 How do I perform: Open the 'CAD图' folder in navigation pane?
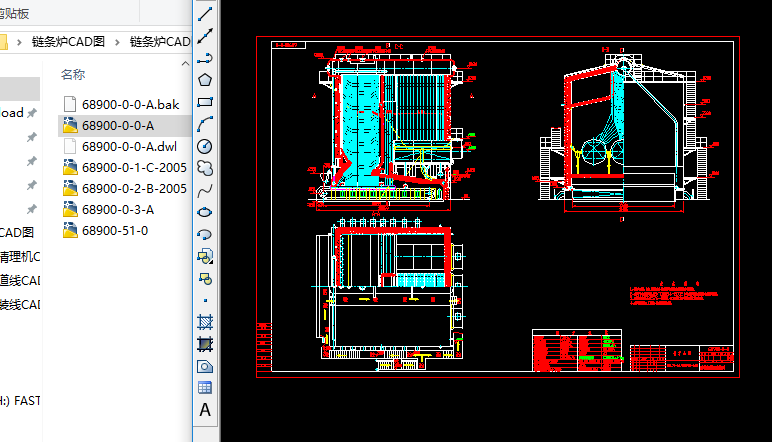coord(17,232)
